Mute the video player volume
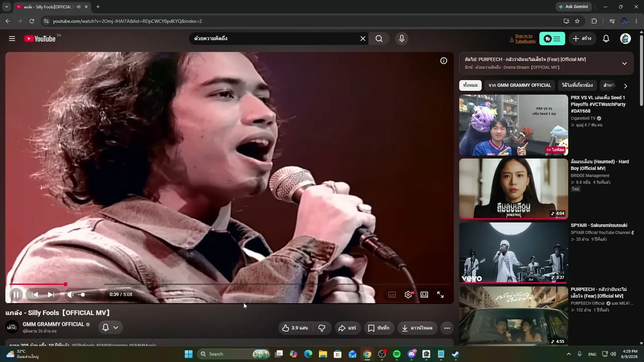This screenshot has width=644, height=362. click(70, 295)
